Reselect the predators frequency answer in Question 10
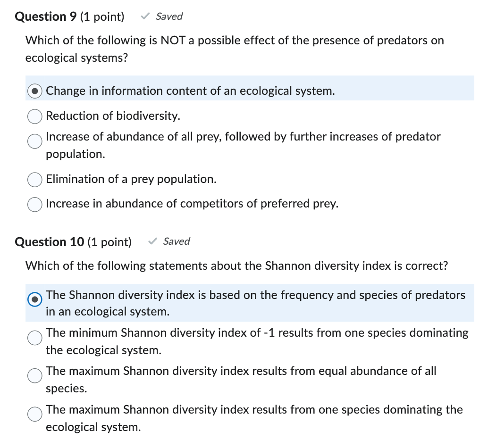488x448 pixels. [34, 299]
